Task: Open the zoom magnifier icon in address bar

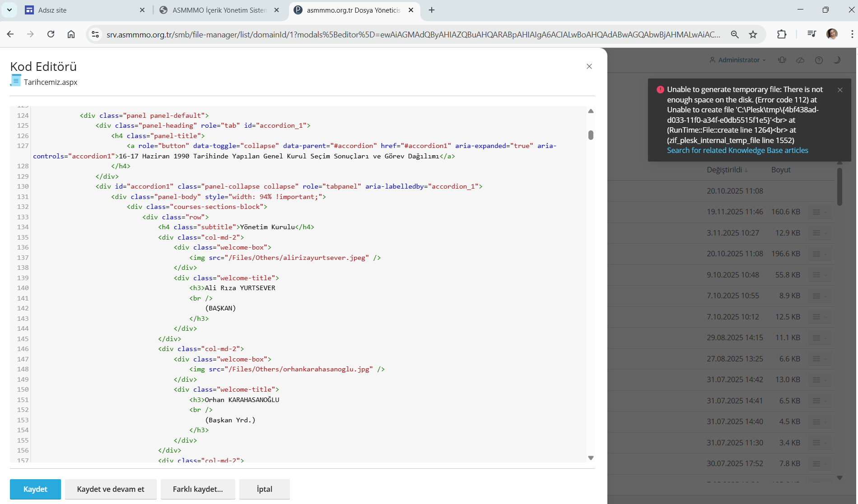Action: (x=735, y=34)
